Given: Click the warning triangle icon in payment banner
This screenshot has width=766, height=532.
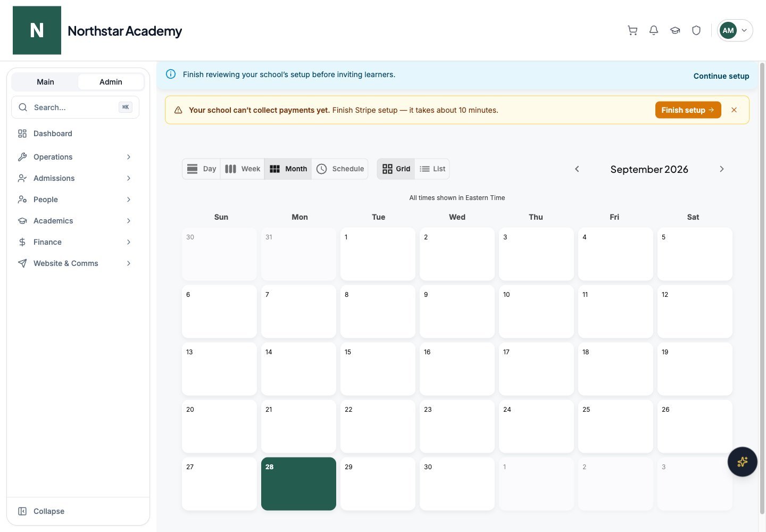Looking at the screenshot, I should (178, 110).
